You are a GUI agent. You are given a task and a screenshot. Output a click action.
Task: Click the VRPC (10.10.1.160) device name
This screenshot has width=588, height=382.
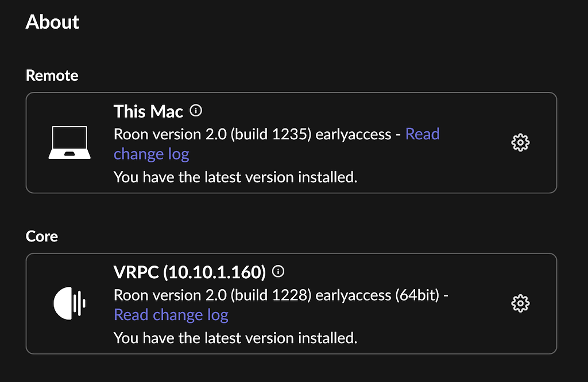click(189, 271)
